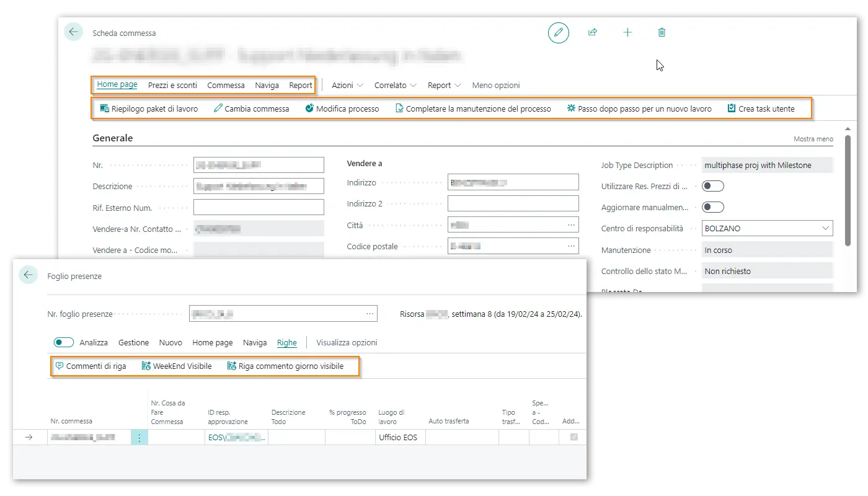Click Non richiesto status value
This screenshot has height=496, width=868.
(x=767, y=271)
